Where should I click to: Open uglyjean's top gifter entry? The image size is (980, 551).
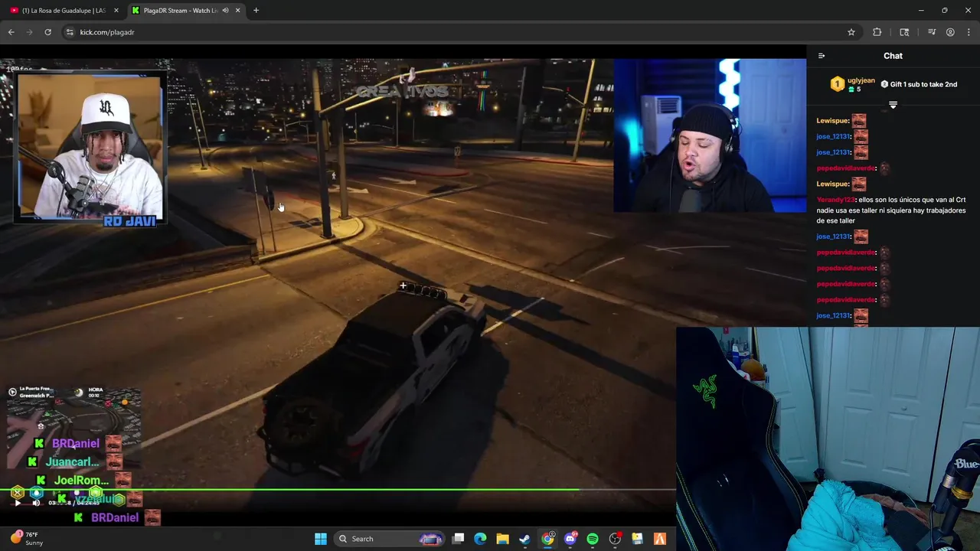[x=853, y=84]
